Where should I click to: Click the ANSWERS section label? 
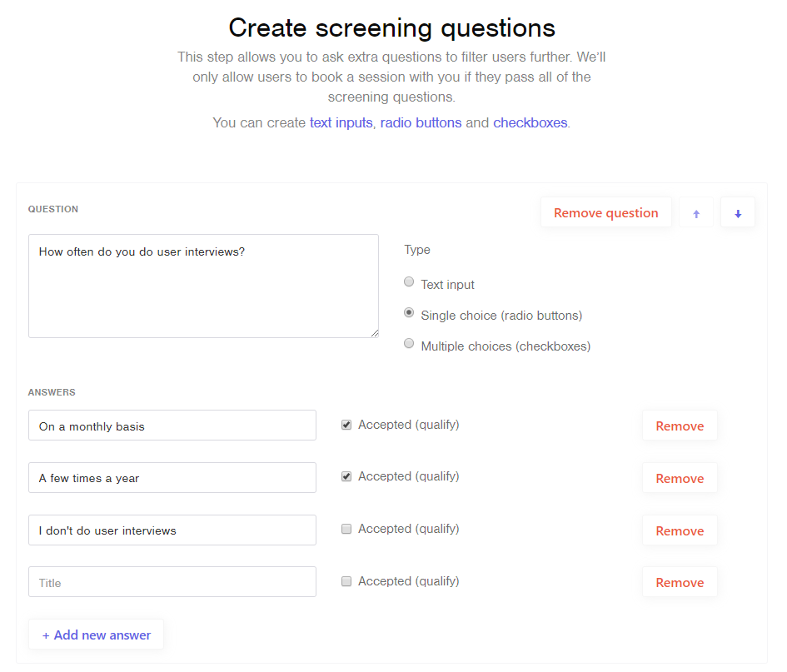pos(52,392)
